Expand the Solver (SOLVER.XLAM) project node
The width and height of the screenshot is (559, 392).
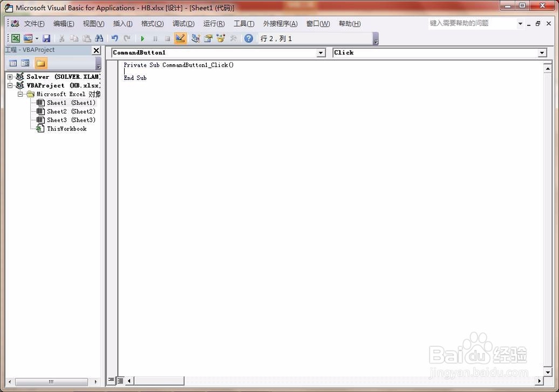click(x=10, y=77)
